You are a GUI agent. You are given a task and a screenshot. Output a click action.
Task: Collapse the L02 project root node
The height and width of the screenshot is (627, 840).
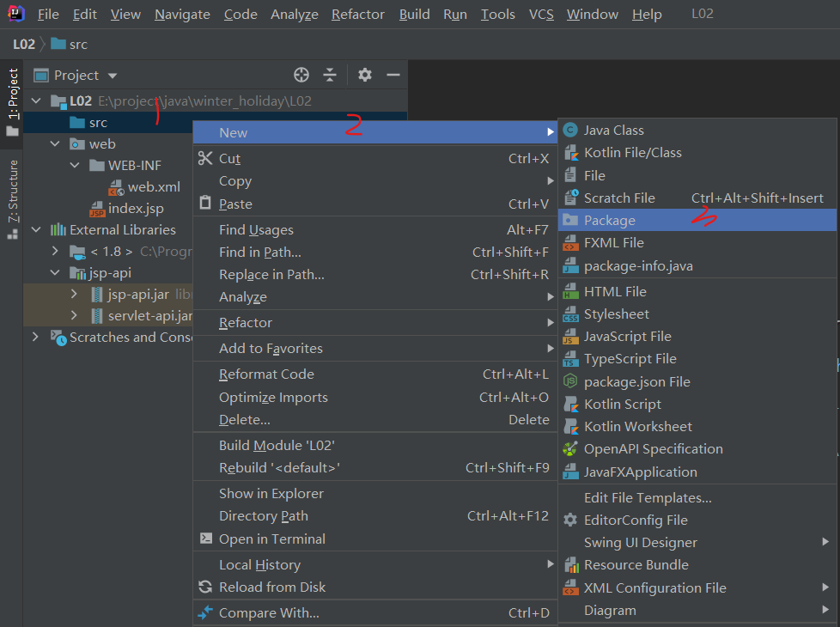(x=36, y=100)
